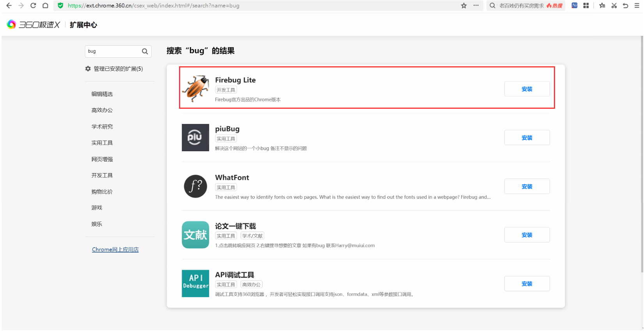Viewport: 644px width, 331px height.
Task: Select 购物比价 category
Action: coord(102,191)
